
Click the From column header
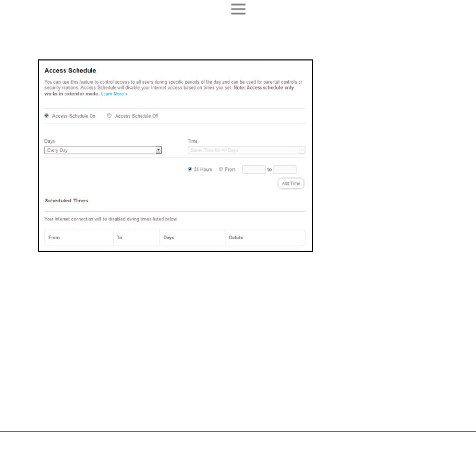[54, 237]
